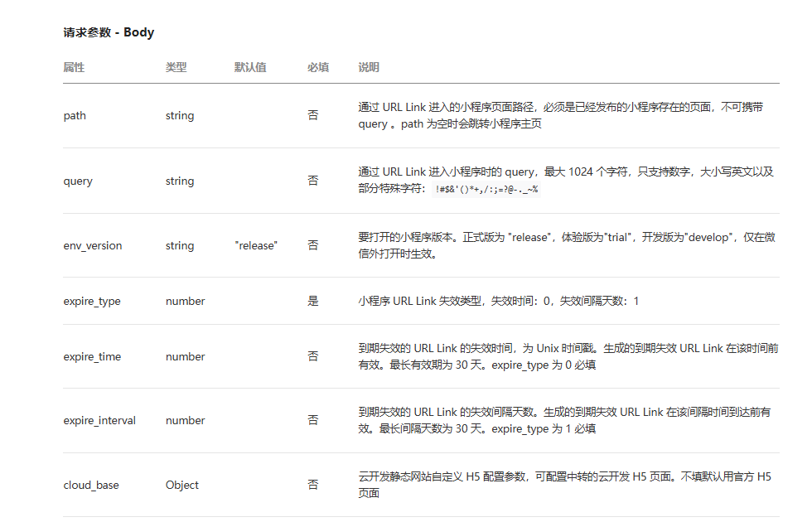812x522 pixels.
Task: Click '是' required cell in expire_type row
Action: pos(313,302)
